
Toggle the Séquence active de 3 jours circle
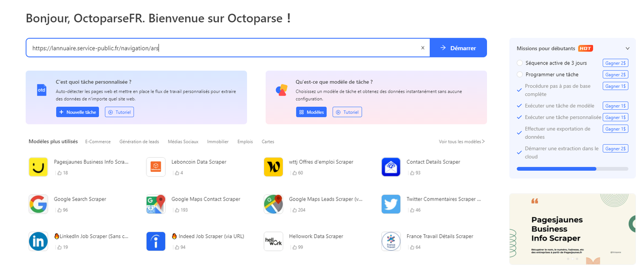point(520,63)
